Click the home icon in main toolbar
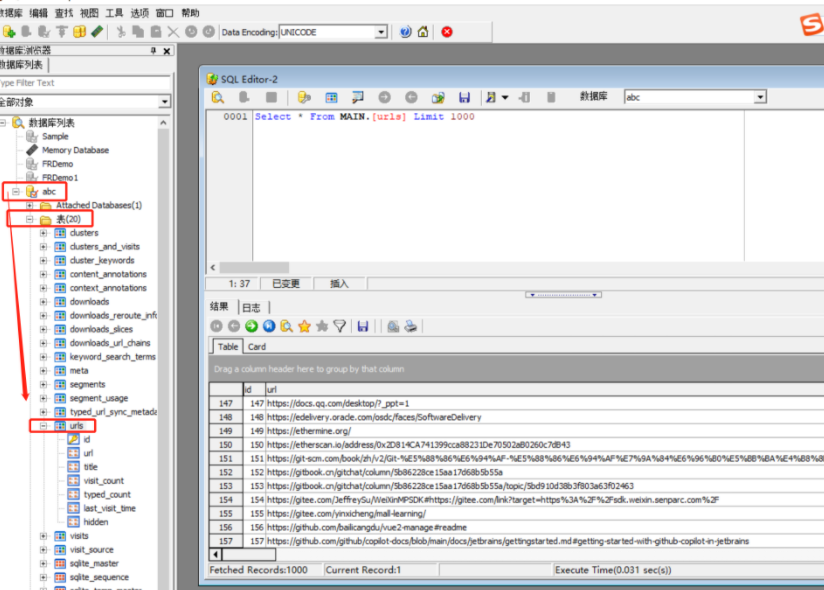Viewport: 824px width, 590px height. (x=423, y=32)
